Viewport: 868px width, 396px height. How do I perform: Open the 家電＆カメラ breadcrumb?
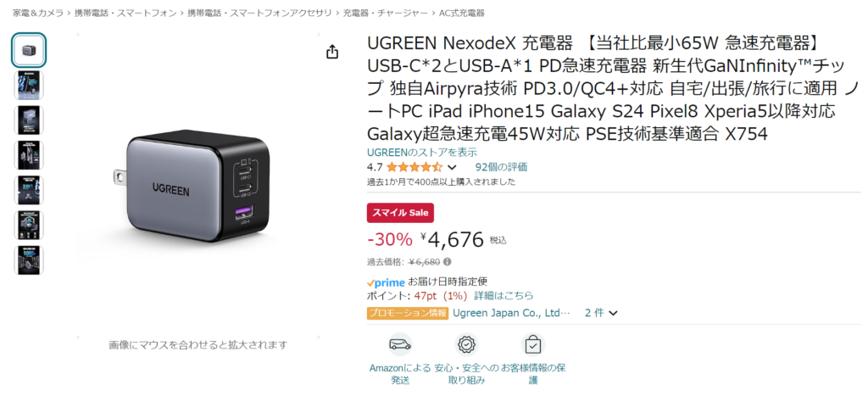(x=38, y=13)
